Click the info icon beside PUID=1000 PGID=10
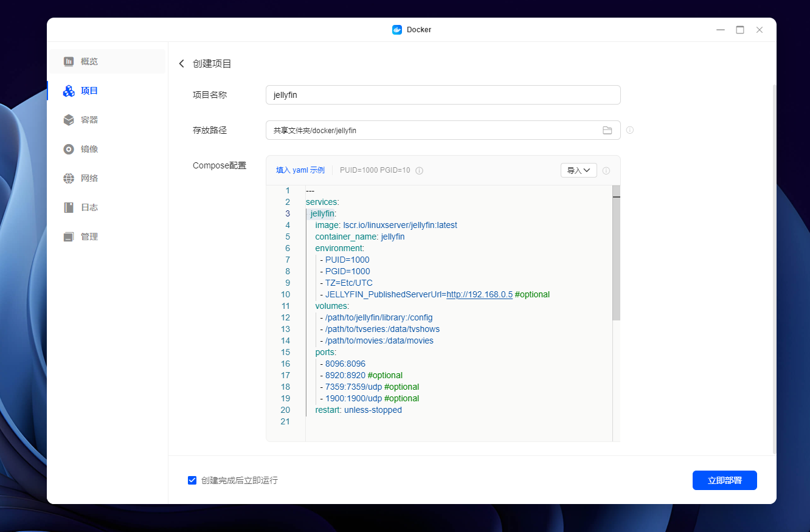The width and height of the screenshot is (810, 532). click(x=419, y=171)
